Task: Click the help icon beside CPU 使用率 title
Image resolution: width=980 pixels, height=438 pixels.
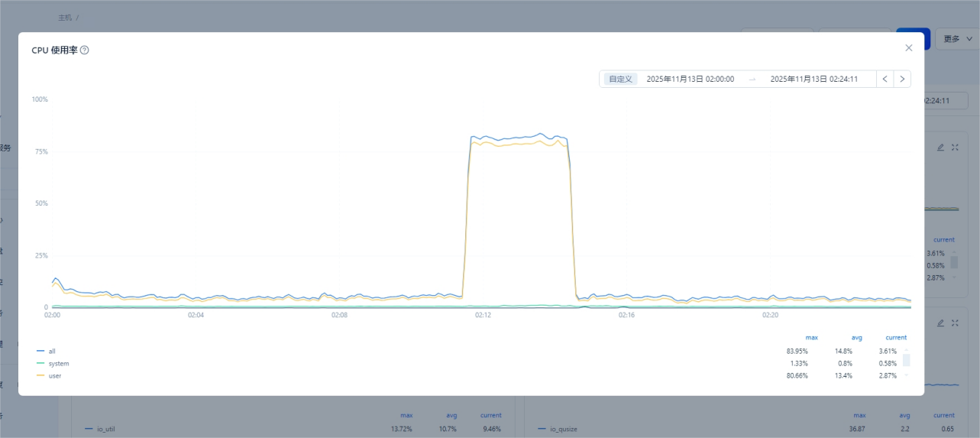Action: (x=85, y=50)
